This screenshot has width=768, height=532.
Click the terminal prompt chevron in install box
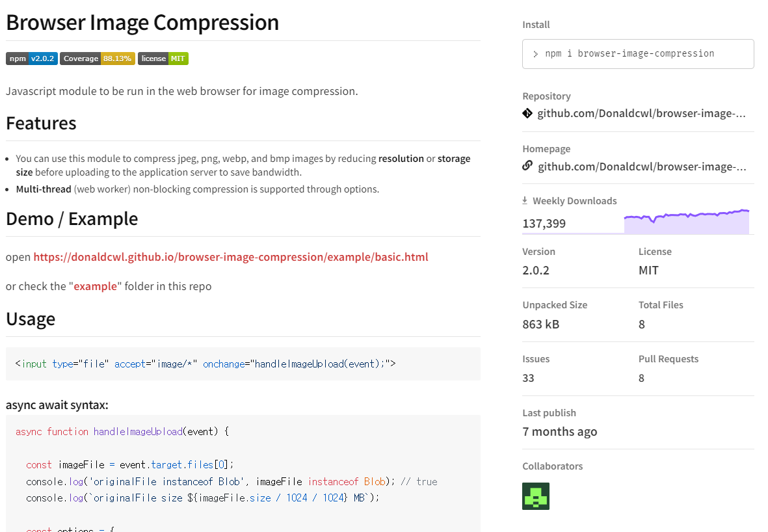(x=535, y=55)
